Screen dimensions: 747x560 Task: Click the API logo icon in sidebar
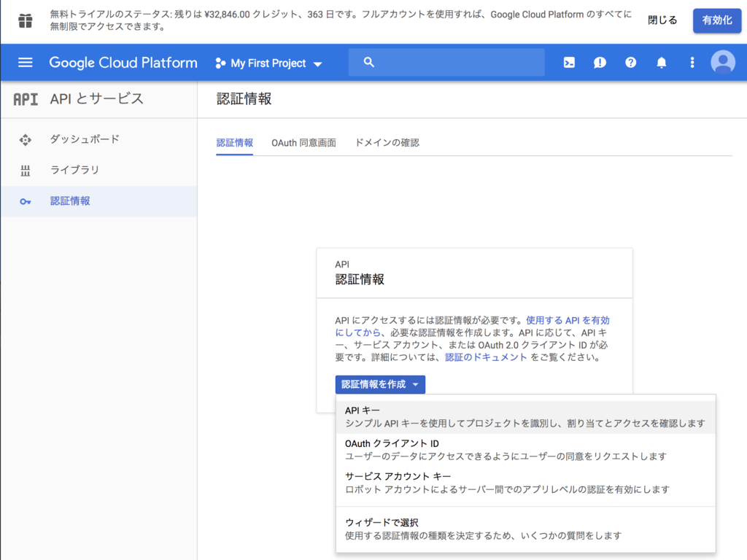(x=26, y=99)
